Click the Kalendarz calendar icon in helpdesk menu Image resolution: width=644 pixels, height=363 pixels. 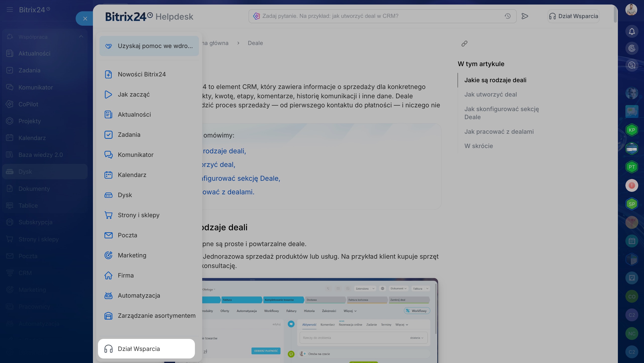[x=108, y=175]
